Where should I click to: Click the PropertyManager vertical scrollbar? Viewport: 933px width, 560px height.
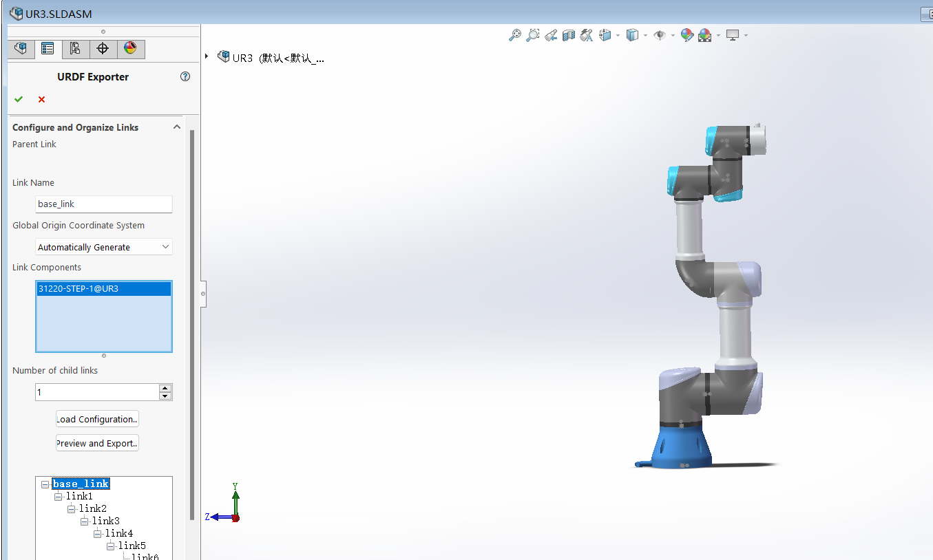pyautogui.click(x=192, y=323)
